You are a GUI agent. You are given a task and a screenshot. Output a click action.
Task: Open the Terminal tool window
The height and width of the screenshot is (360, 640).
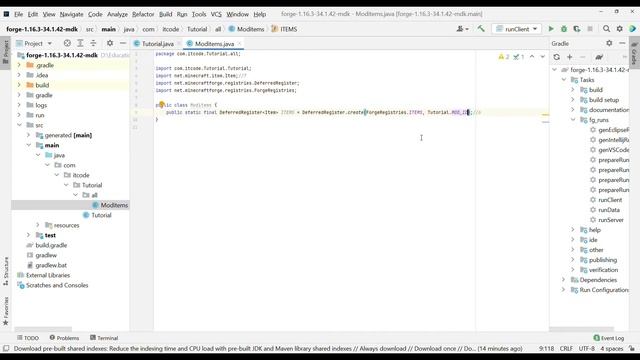(104, 338)
